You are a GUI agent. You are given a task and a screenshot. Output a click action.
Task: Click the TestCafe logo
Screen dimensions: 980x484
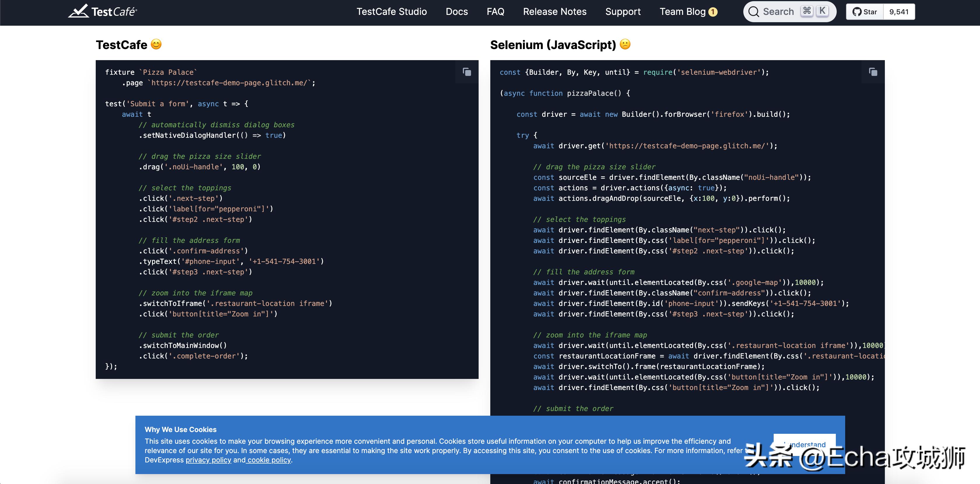click(102, 11)
